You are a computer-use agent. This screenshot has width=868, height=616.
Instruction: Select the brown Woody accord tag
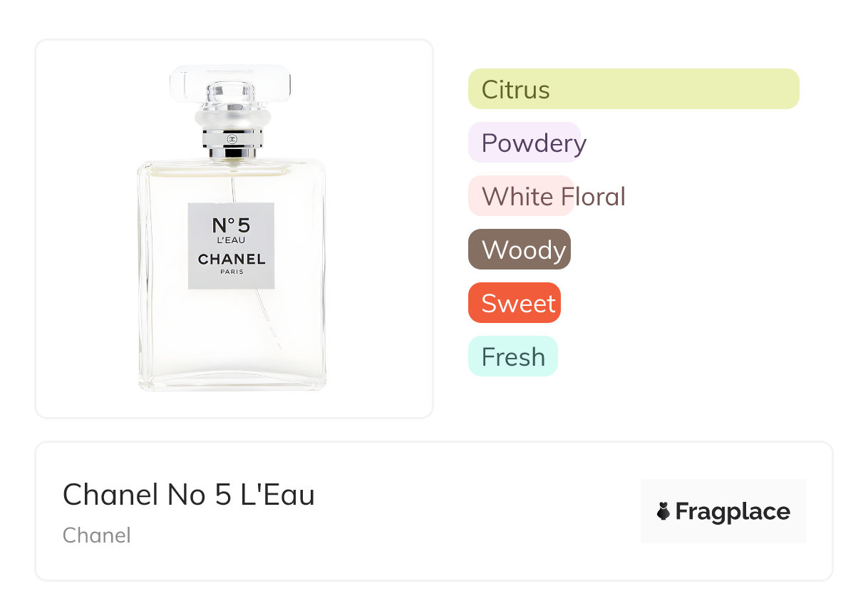pyautogui.click(x=520, y=250)
